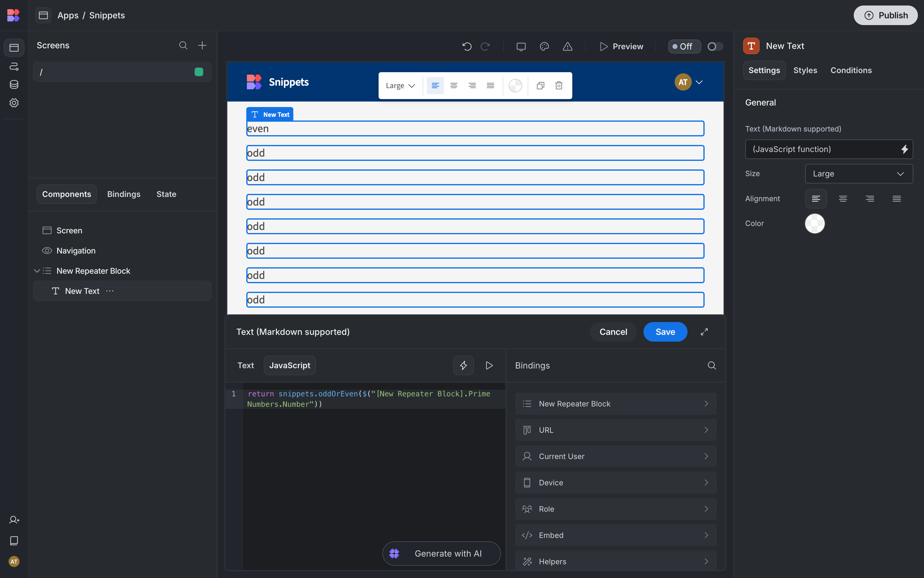Add a new screen with plus icon
The image size is (924, 578).
(202, 46)
